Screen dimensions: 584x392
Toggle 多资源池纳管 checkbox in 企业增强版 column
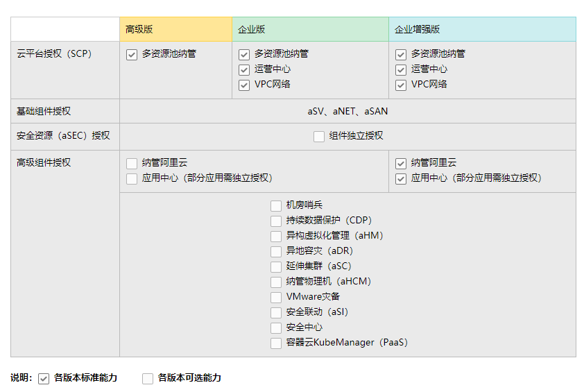(x=401, y=55)
